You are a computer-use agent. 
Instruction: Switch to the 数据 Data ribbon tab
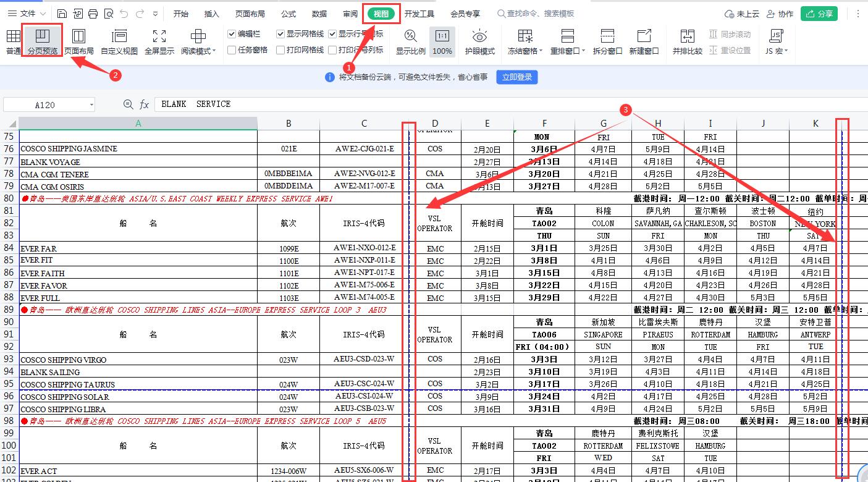click(319, 12)
